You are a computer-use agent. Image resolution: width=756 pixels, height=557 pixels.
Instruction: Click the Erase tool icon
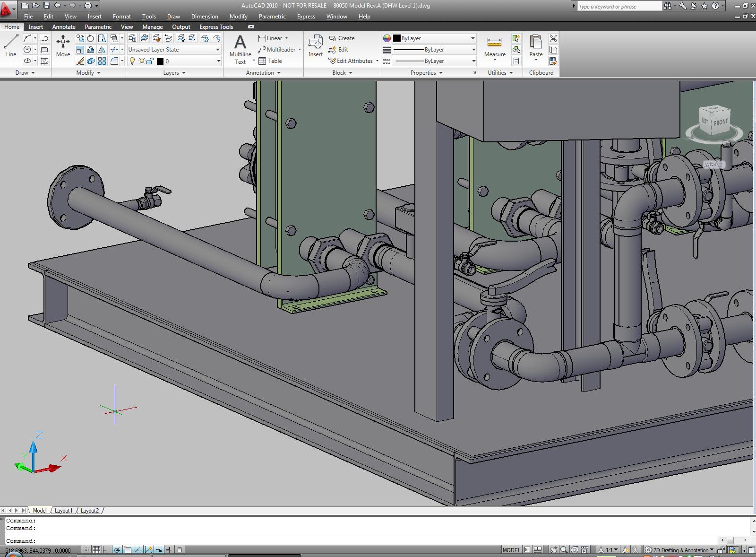pos(80,61)
